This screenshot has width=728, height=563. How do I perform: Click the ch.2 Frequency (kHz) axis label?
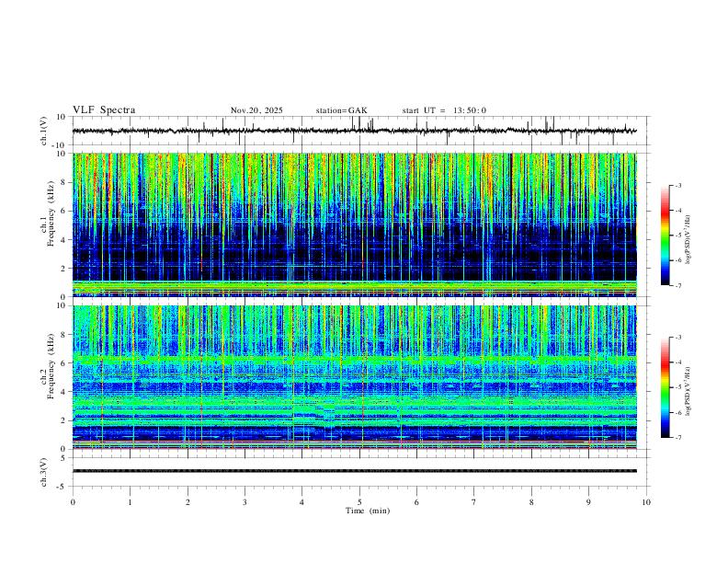point(48,366)
